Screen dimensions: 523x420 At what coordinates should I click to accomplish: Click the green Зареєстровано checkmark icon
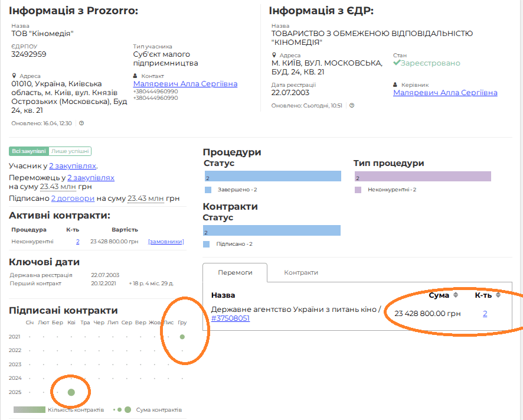397,63
